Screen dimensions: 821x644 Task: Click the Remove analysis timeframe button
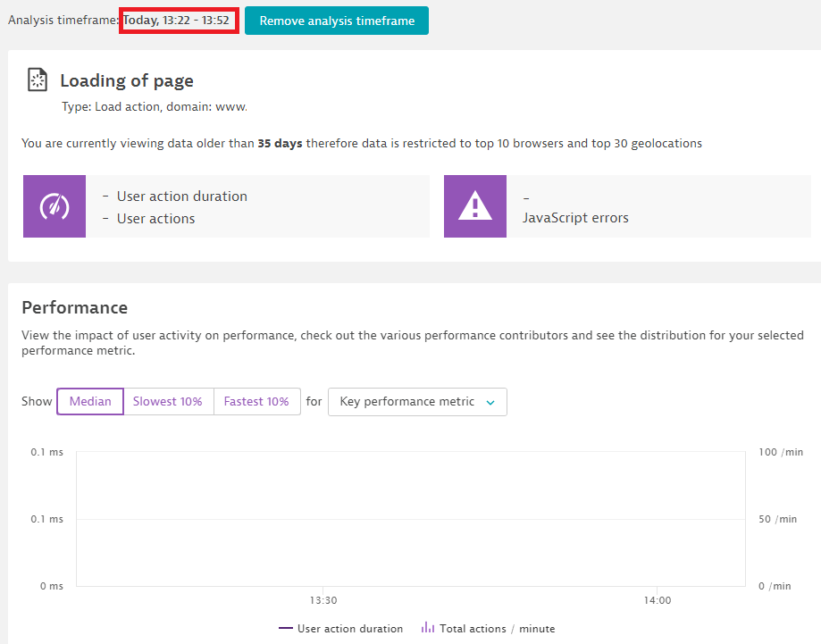(337, 21)
